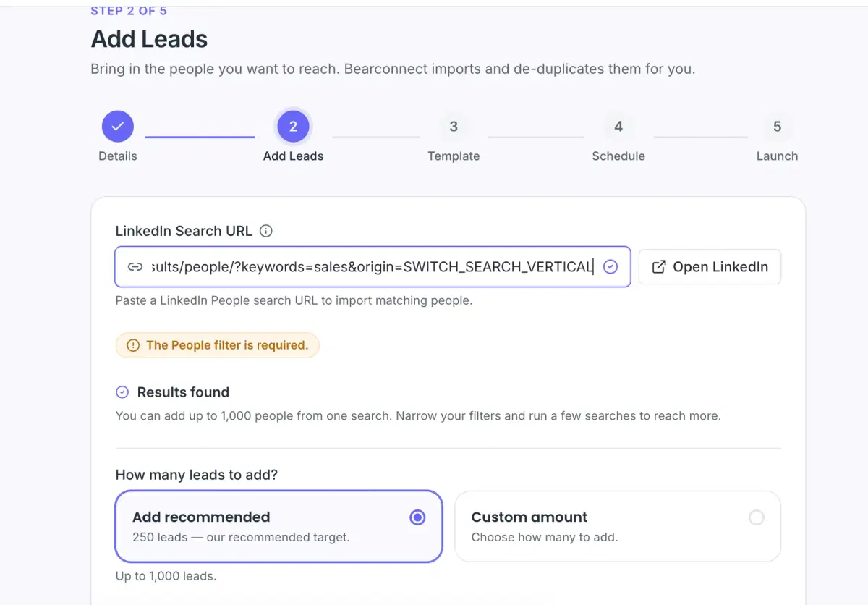The width and height of the screenshot is (868, 605).
Task: Click the Details step checkmark circle
Action: pyautogui.click(x=118, y=127)
